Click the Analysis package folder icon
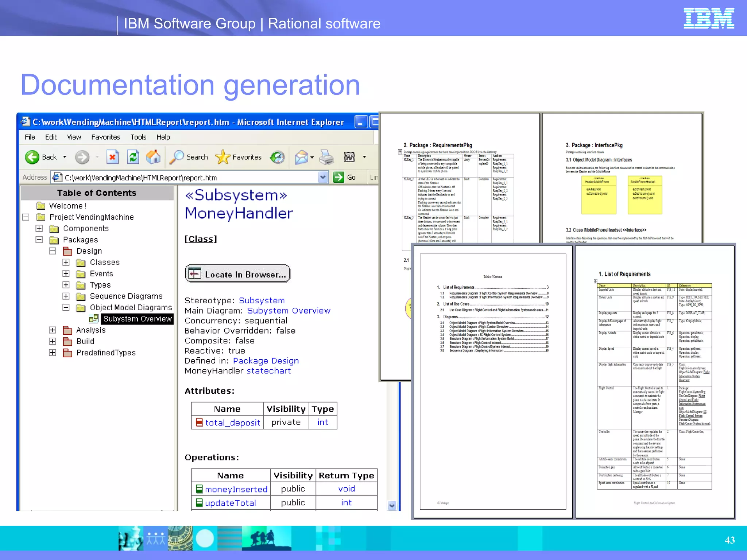747x560 pixels. (67, 330)
